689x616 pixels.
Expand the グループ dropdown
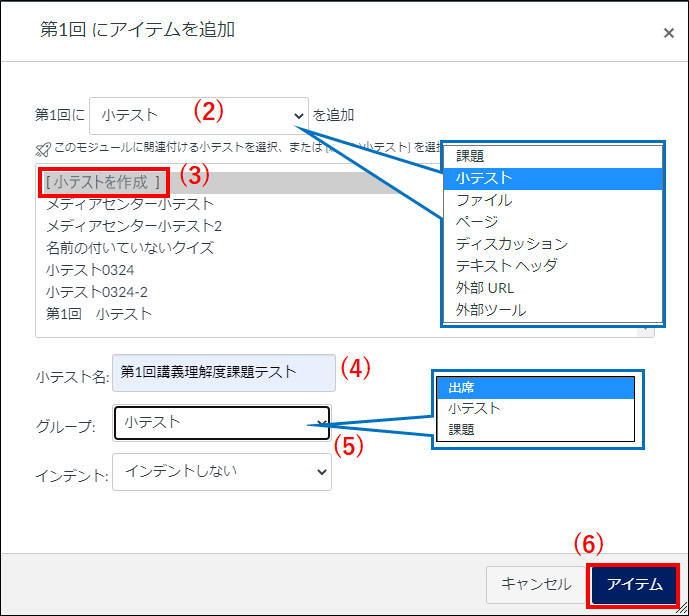[221, 423]
